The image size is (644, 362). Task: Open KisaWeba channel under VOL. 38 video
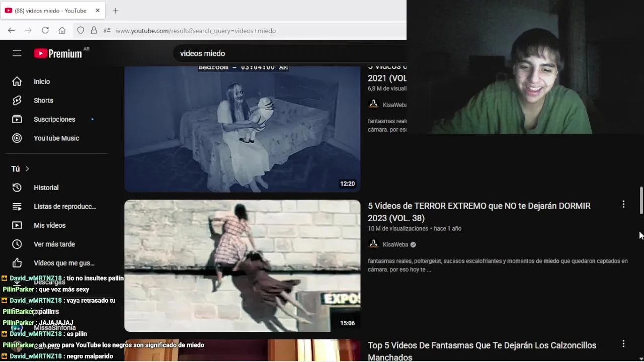[x=395, y=244]
